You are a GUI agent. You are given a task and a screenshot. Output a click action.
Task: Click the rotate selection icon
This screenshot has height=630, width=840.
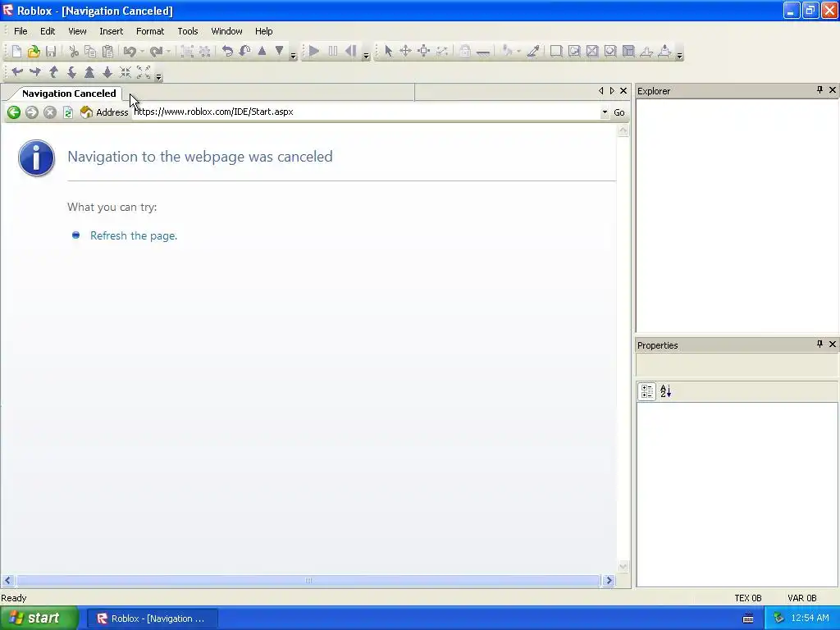(x=227, y=52)
